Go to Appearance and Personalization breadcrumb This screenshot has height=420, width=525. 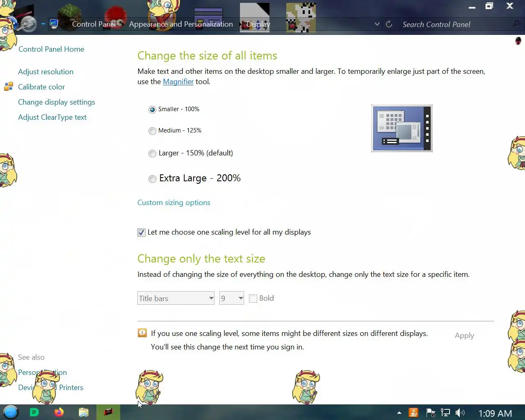coord(181,24)
